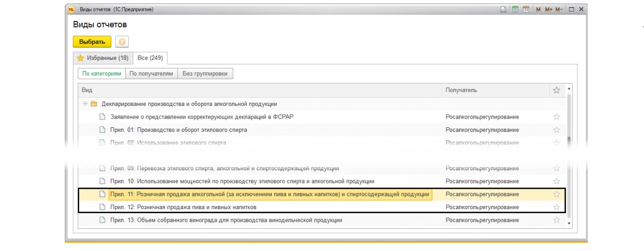
Task: Click document icon of Прил. 09 row
Action: (x=102, y=168)
